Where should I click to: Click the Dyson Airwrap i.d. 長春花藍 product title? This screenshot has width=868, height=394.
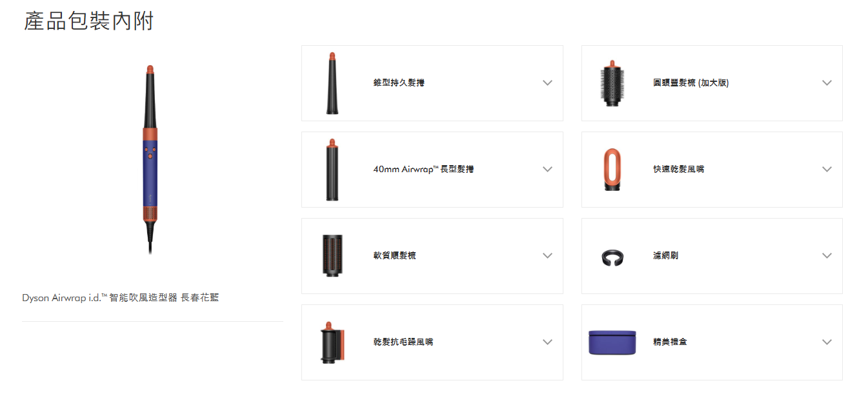(121, 298)
